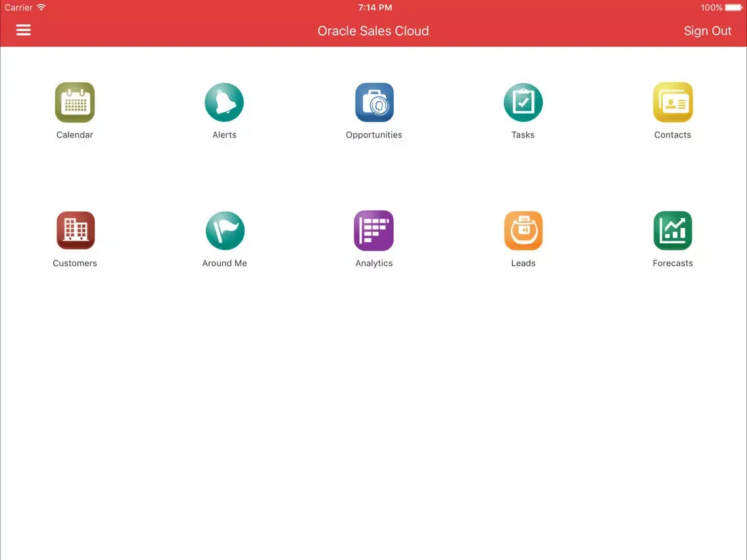747x560 pixels.
Task: Open the Customers building icon
Action: [75, 231]
